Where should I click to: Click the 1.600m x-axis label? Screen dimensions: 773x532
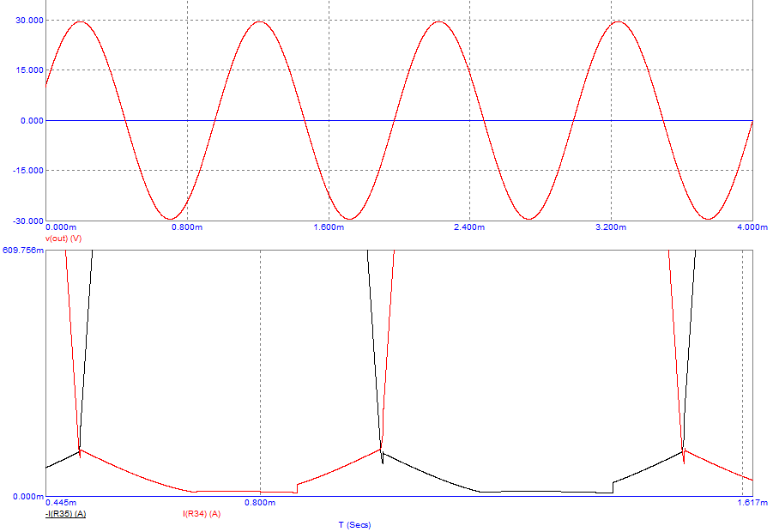[x=329, y=227]
